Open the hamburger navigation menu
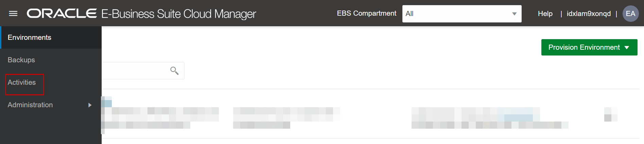Screen dimensions: 644x144 (13, 14)
